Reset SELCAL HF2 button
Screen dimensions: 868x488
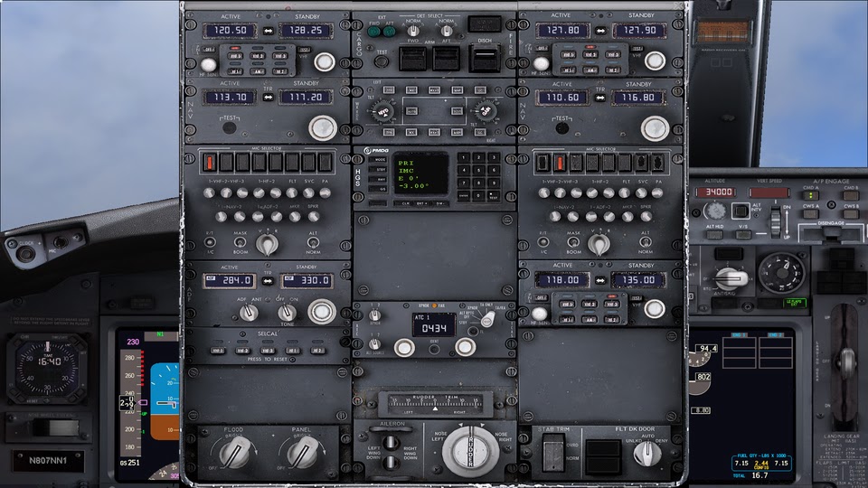point(317,351)
